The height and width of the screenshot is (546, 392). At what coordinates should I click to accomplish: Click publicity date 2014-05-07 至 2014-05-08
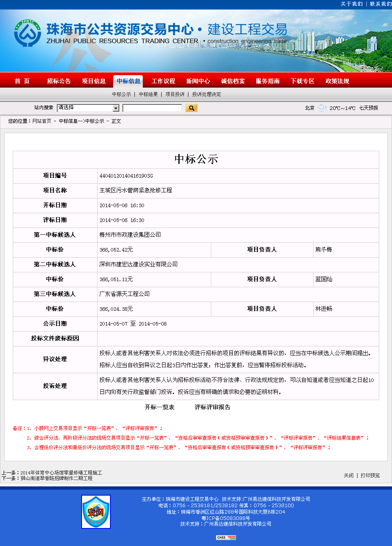(133, 324)
